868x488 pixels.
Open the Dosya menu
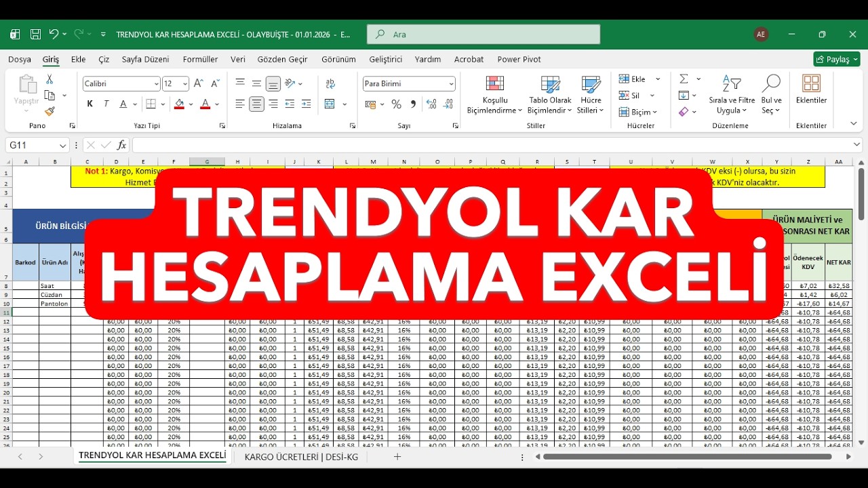pos(20,60)
